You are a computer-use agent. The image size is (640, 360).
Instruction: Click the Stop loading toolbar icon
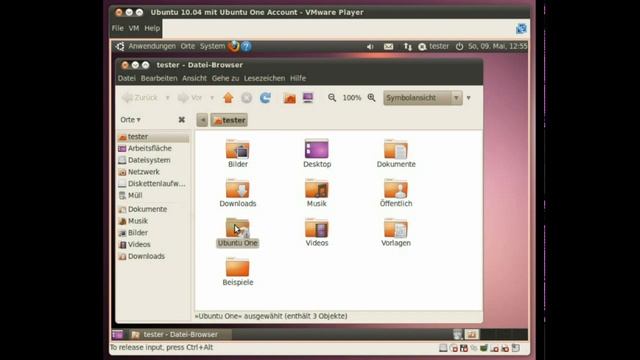(247, 98)
